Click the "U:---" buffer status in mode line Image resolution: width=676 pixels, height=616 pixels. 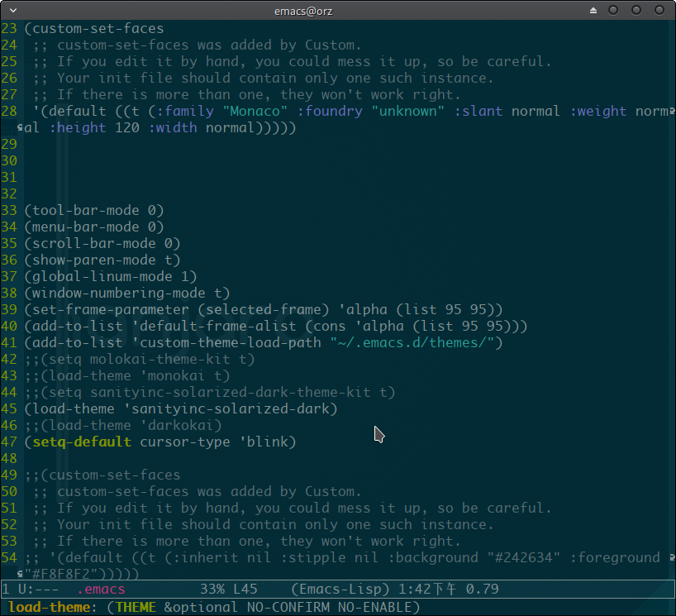(38, 590)
